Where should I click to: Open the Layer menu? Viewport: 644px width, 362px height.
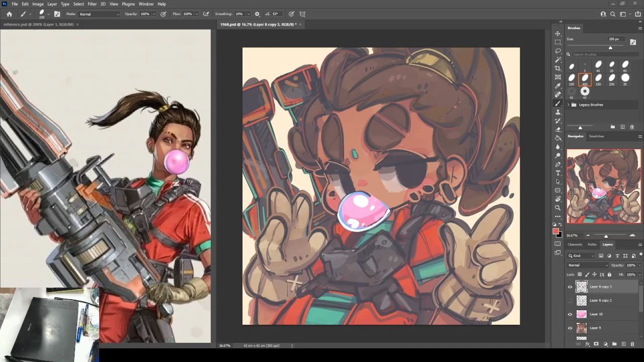tap(52, 4)
